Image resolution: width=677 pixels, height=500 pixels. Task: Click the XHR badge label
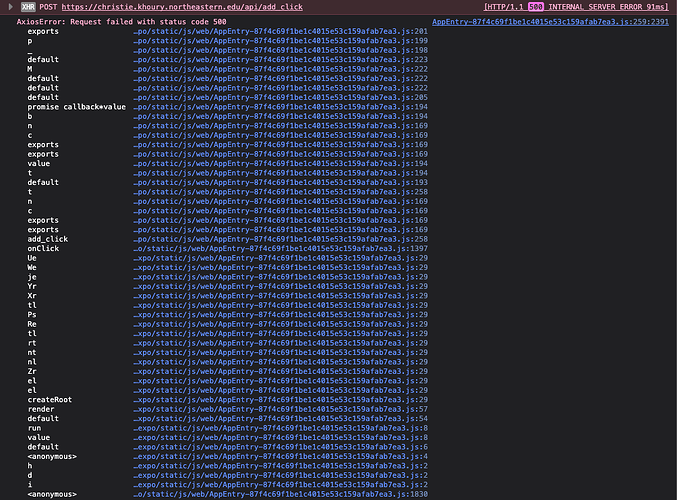(x=28, y=7)
